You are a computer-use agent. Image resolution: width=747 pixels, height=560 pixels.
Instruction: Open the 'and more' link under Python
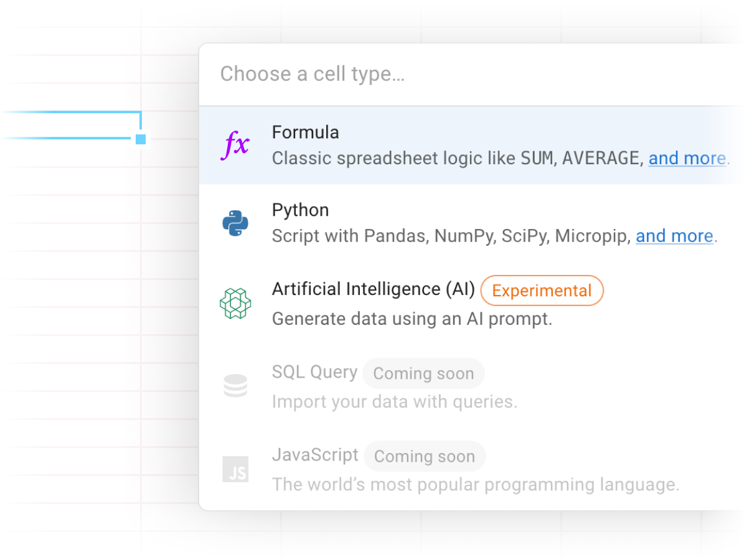pyautogui.click(x=674, y=236)
